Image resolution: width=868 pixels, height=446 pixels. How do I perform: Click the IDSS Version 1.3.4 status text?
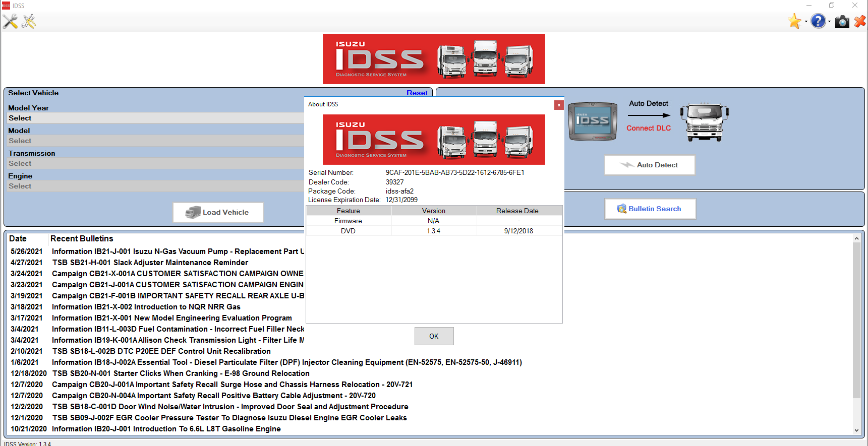(x=28, y=444)
